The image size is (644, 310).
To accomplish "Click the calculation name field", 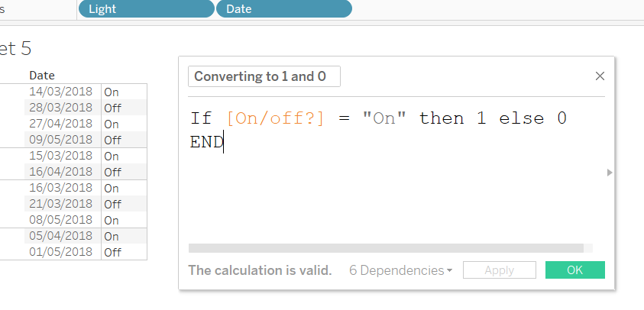I will (264, 76).
